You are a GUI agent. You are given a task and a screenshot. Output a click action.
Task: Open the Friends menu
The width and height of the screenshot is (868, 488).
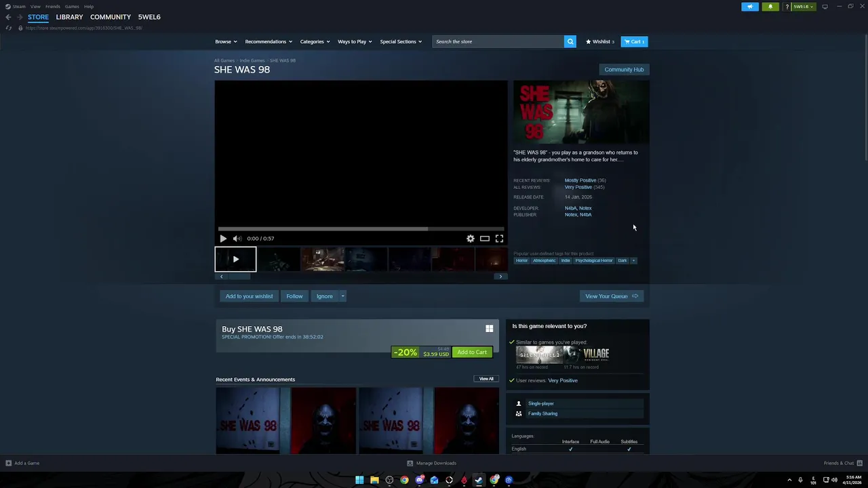pos(52,6)
